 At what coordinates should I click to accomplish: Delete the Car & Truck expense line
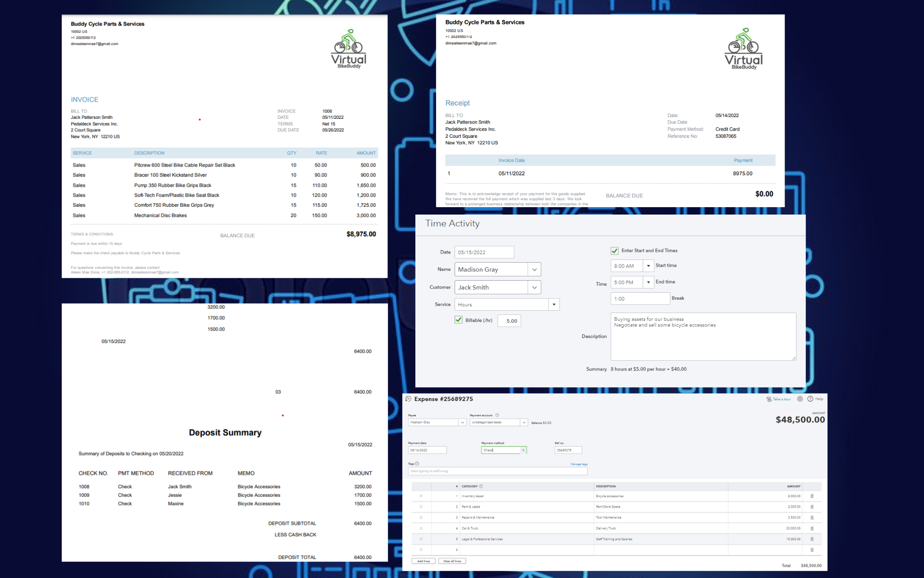pos(812,529)
